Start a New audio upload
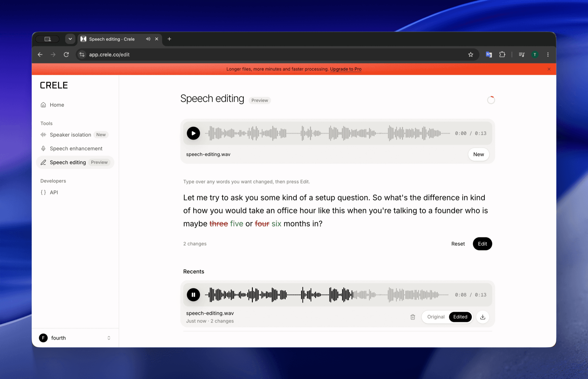 478,154
